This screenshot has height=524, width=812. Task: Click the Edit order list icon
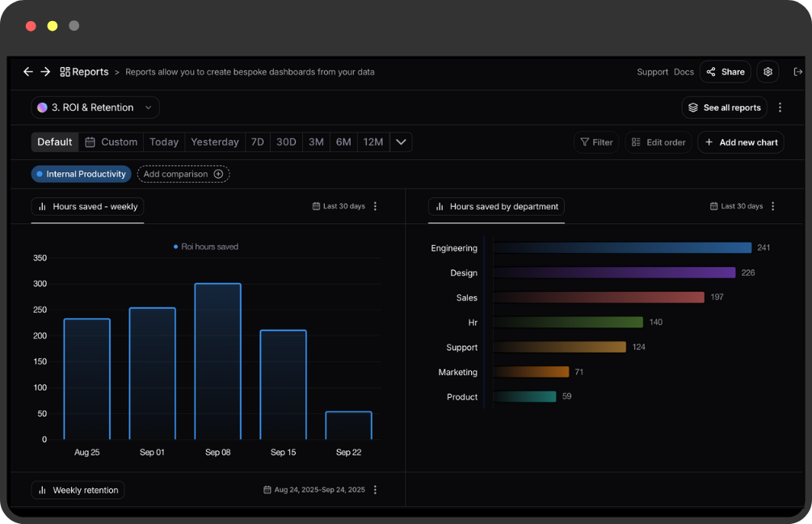click(636, 142)
